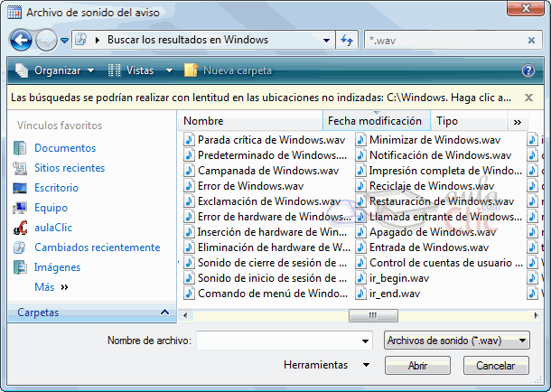Click the icon of Impresión completa file
The height and width of the screenshot is (392, 551).
click(360, 171)
